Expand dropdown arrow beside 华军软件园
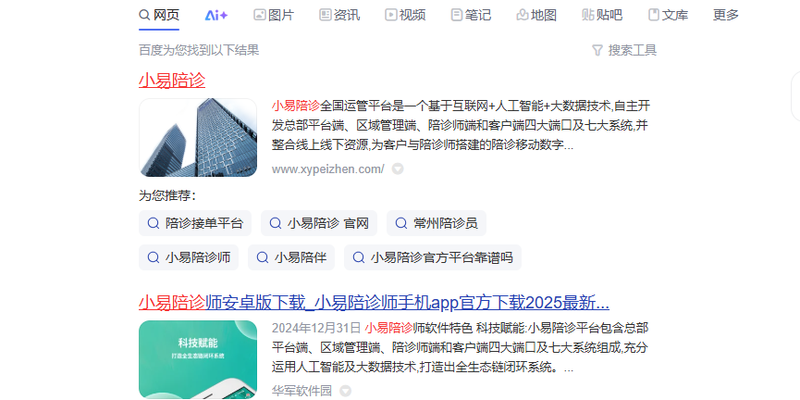800x400 pixels. (x=345, y=391)
